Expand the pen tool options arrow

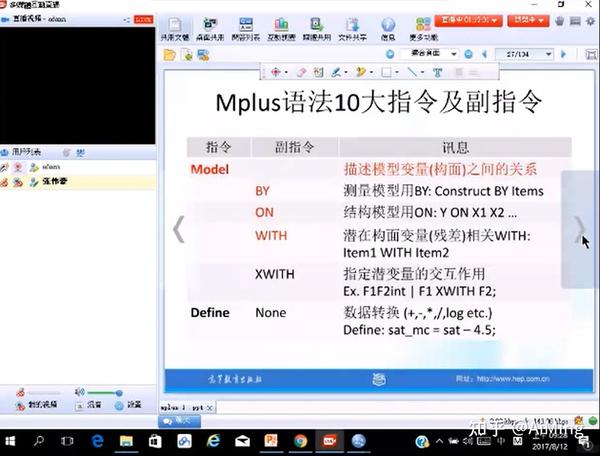(x=346, y=72)
